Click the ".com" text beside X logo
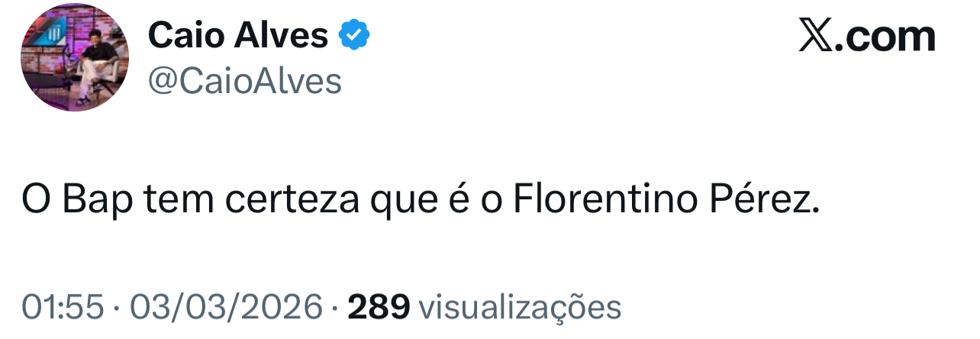 click(887, 36)
